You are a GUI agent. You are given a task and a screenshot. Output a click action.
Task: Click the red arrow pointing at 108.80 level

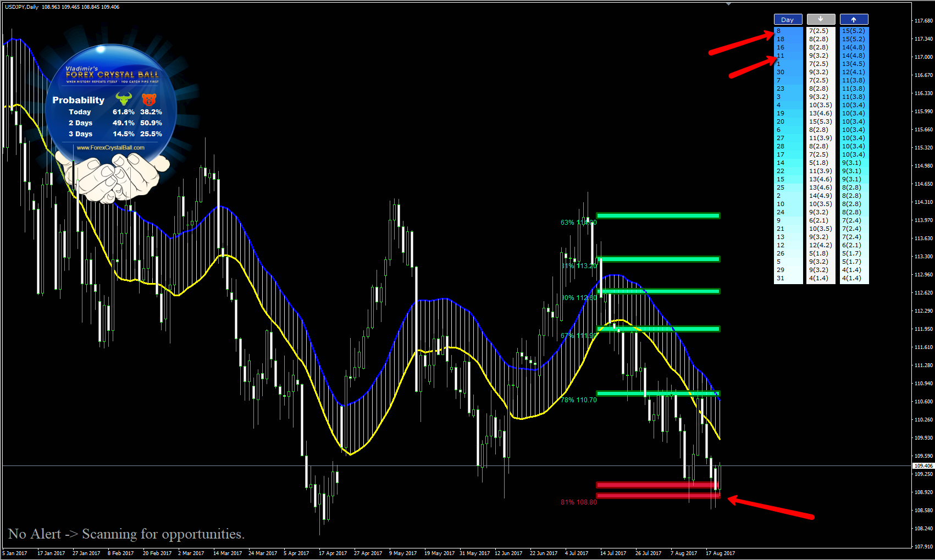(x=770, y=507)
